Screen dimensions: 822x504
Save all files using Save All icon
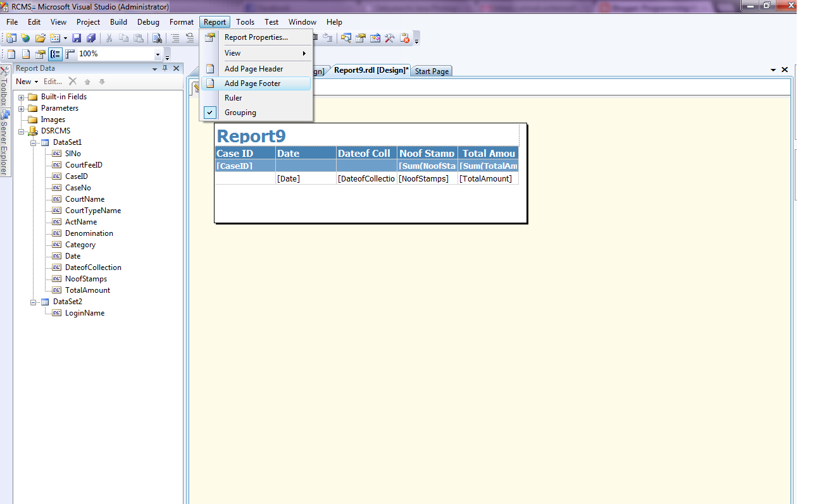tap(90, 38)
